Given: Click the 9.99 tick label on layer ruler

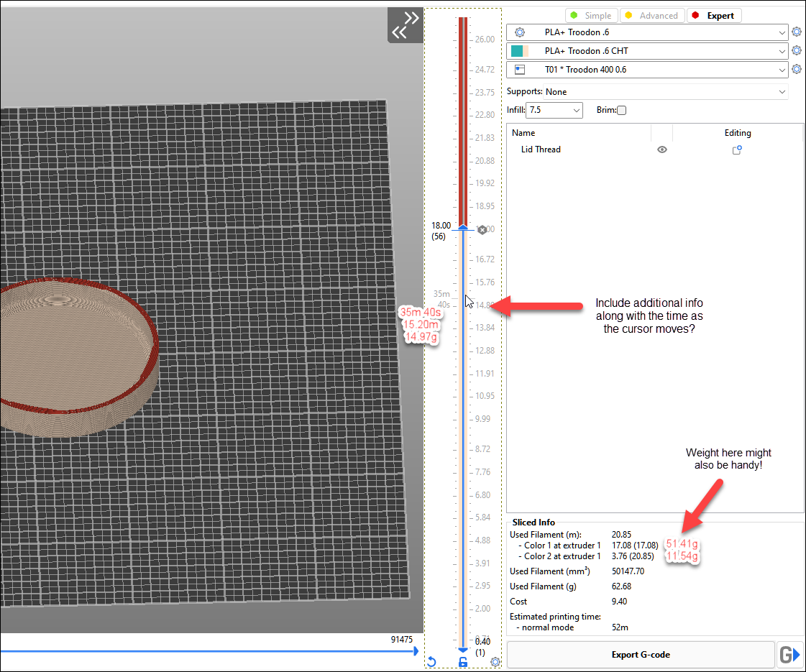Looking at the screenshot, I should (483, 419).
